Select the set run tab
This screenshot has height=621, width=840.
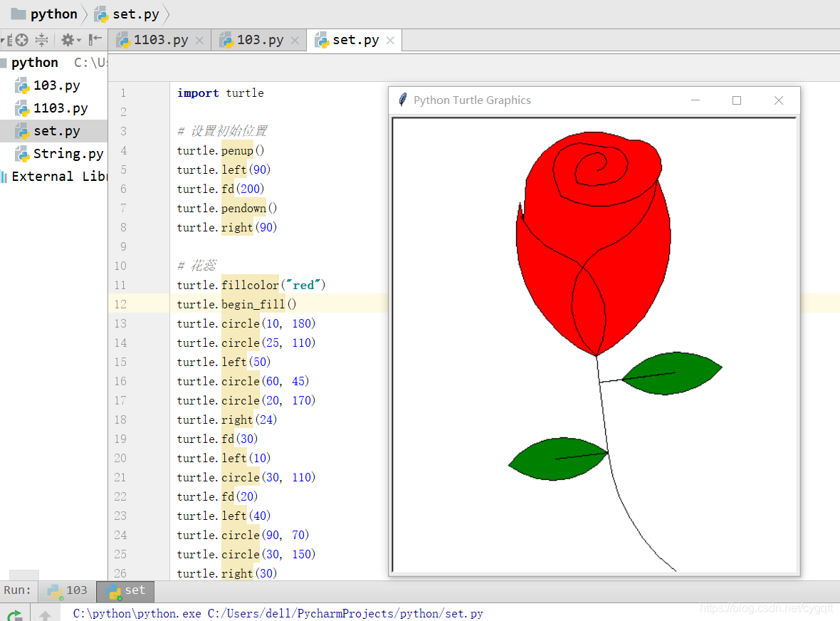pyautogui.click(x=125, y=590)
